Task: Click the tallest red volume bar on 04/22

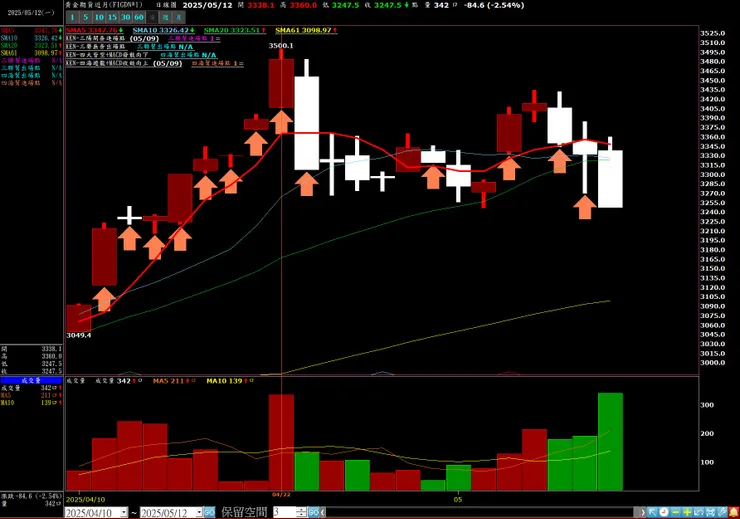Action: 281,443
